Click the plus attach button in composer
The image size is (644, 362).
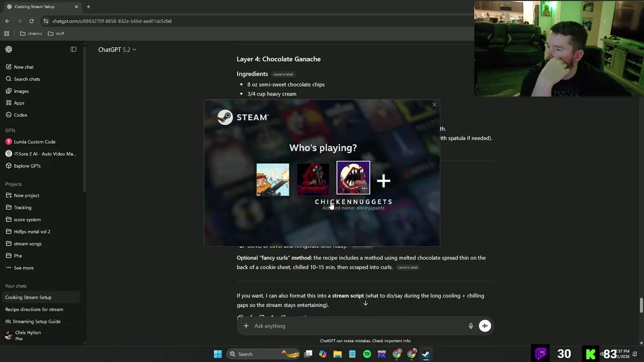click(246, 326)
